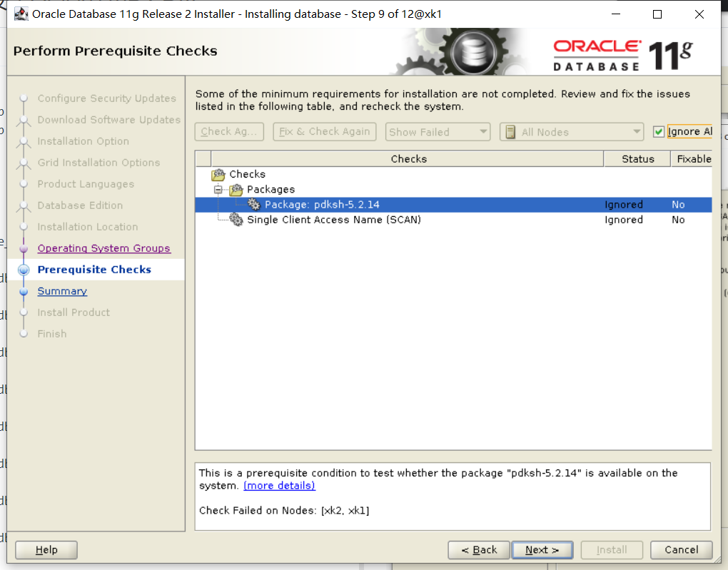728x570 pixels.
Task: Click the node icon in the All Nodes dropdown
Action: pos(510,132)
